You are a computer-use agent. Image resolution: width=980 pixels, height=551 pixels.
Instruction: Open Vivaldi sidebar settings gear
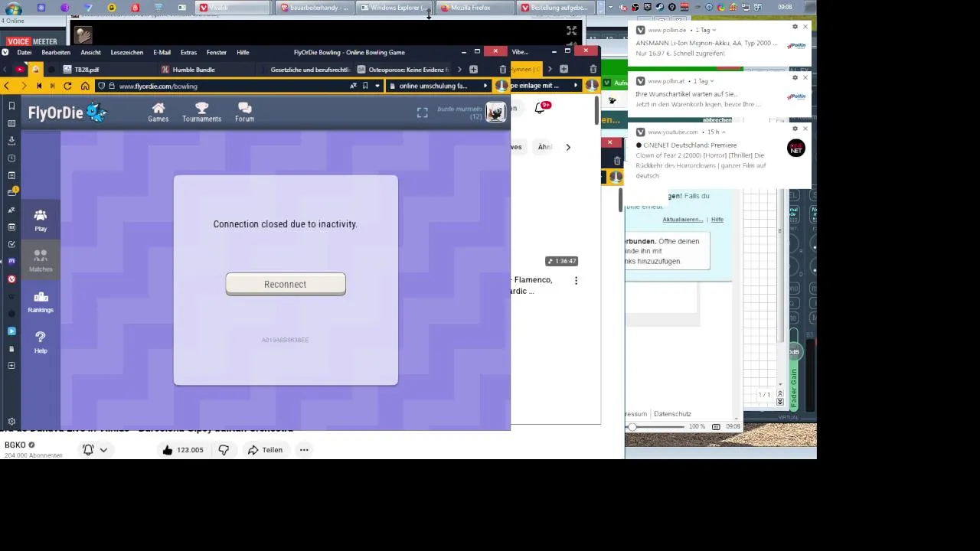coord(11,422)
